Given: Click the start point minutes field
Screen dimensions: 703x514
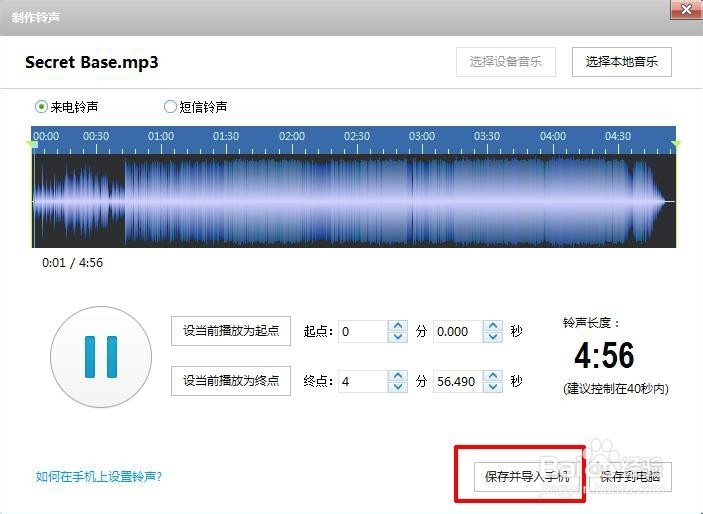Looking at the screenshot, I should tap(363, 331).
